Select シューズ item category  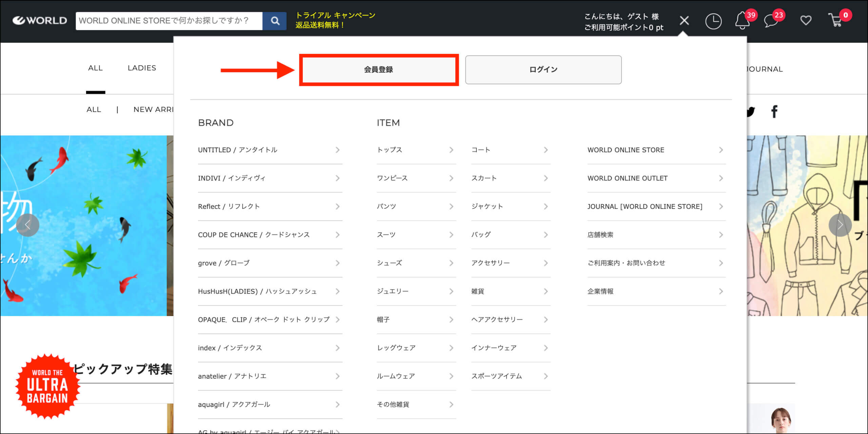coord(416,263)
